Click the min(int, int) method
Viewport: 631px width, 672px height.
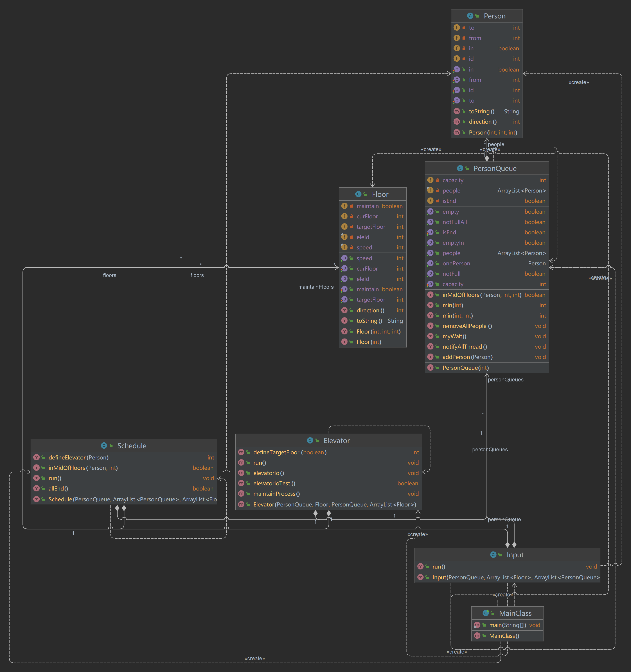click(487, 315)
